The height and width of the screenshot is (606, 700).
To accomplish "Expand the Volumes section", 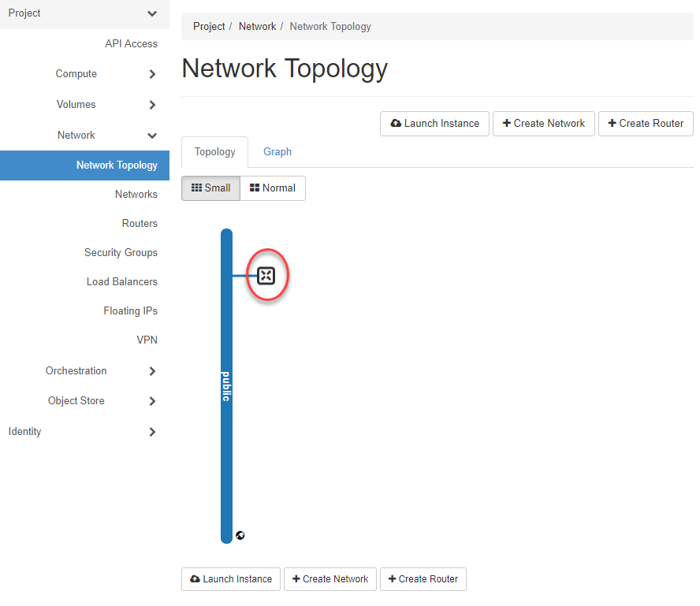I will [152, 105].
